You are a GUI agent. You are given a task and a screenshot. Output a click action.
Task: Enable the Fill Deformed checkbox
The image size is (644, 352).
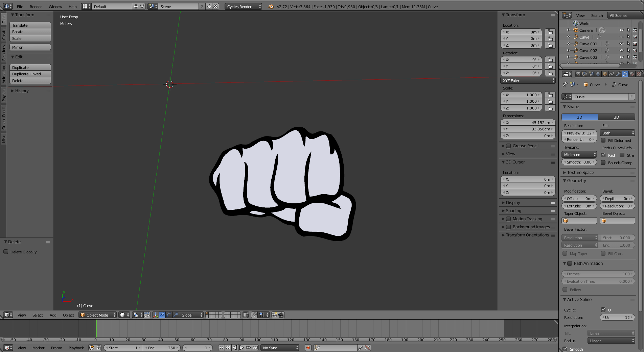point(603,141)
